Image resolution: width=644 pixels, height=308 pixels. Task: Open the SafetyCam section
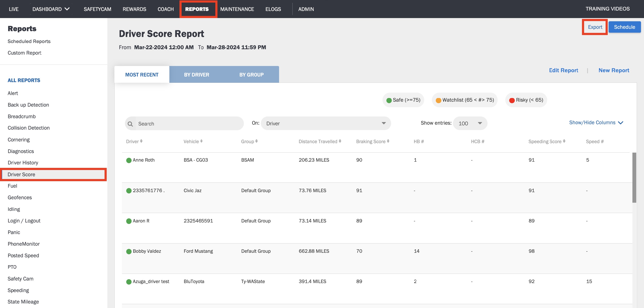[x=97, y=9]
